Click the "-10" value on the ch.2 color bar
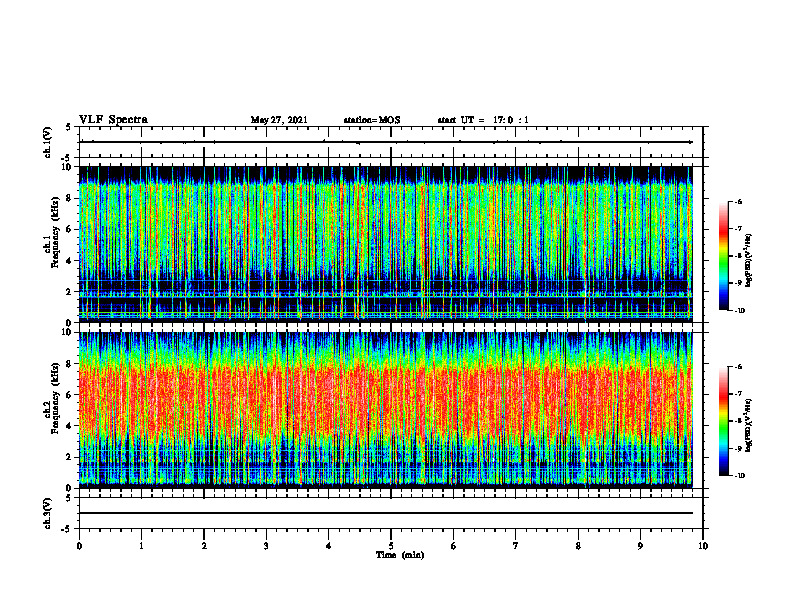 740,476
